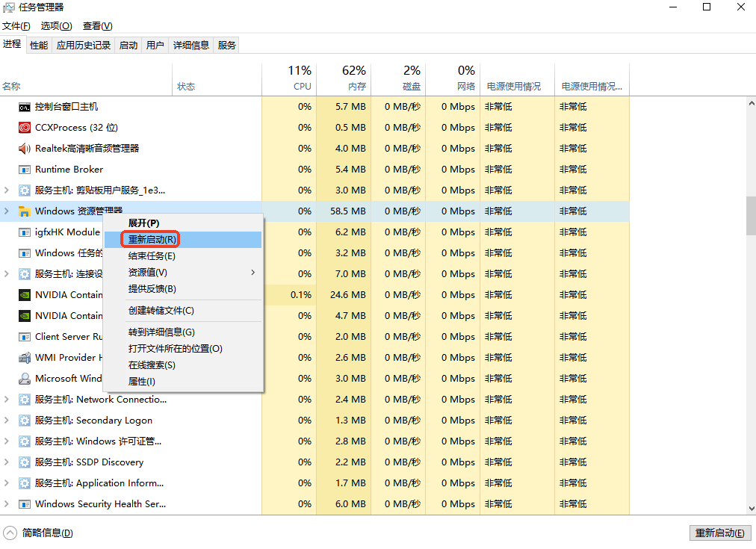Expand the Network Connections service host

pos(6,400)
